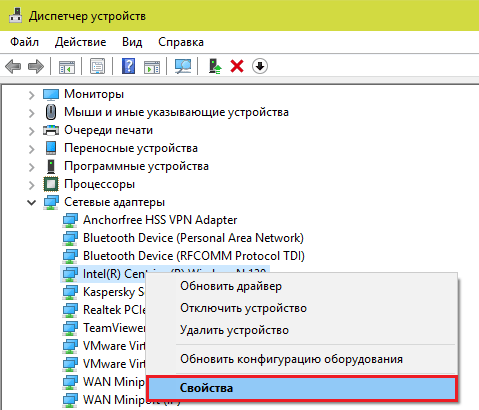Expand the Очереди печати node

32,131
